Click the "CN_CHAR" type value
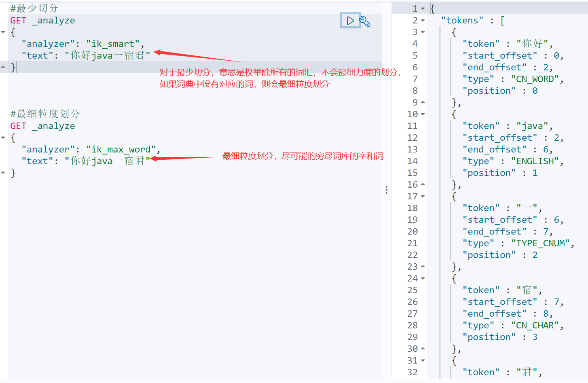Screen dimensions: 588x383 535,325
